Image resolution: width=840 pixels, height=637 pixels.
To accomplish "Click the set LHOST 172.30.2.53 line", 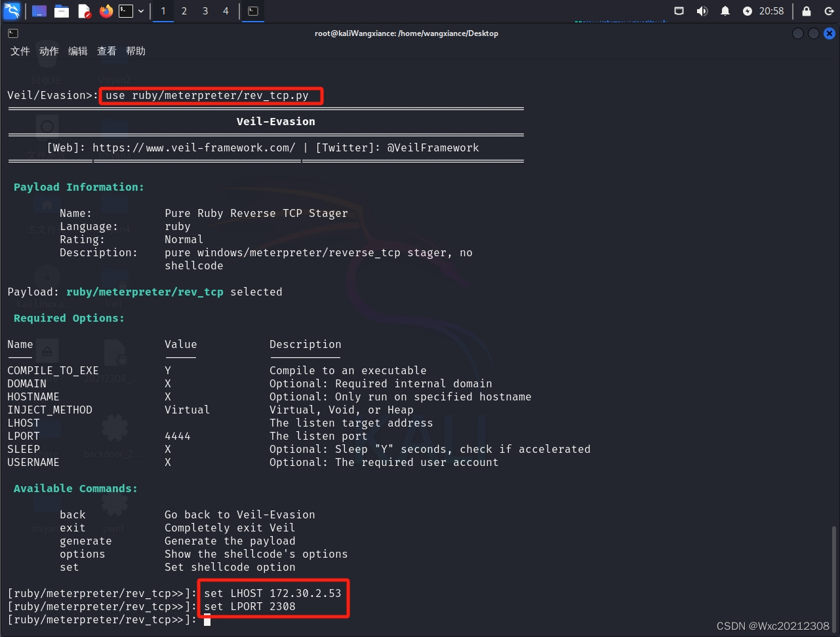I will [x=273, y=594].
